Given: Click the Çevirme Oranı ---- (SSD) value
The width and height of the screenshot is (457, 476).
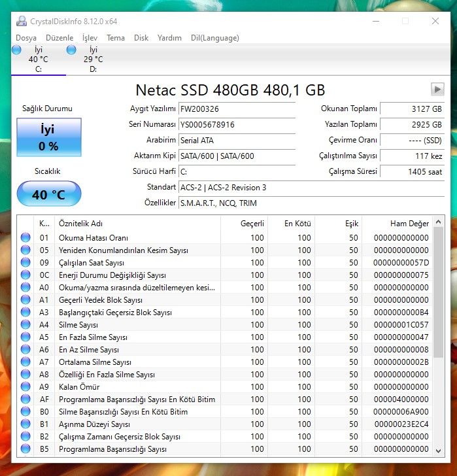Looking at the screenshot, I should click(412, 140).
